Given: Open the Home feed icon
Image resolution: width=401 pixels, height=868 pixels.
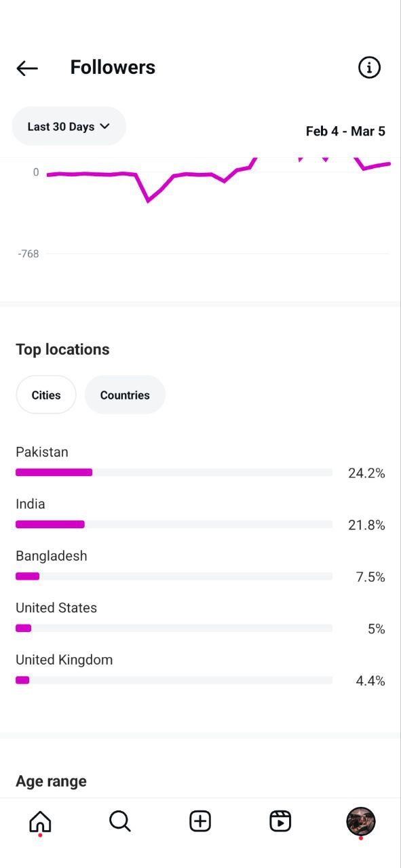Looking at the screenshot, I should pos(40,821).
